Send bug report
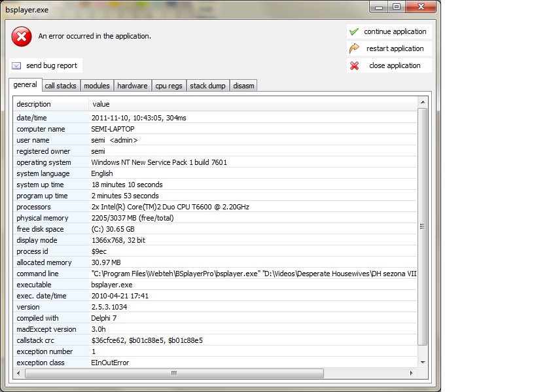The width and height of the screenshot is (536, 392). pos(46,65)
